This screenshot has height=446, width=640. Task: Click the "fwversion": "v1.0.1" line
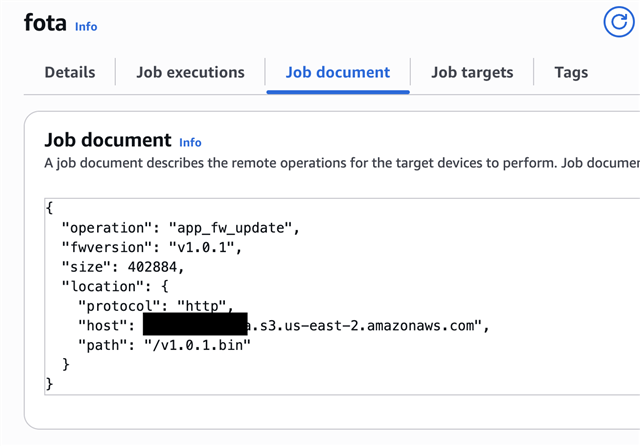coord(151,247)
